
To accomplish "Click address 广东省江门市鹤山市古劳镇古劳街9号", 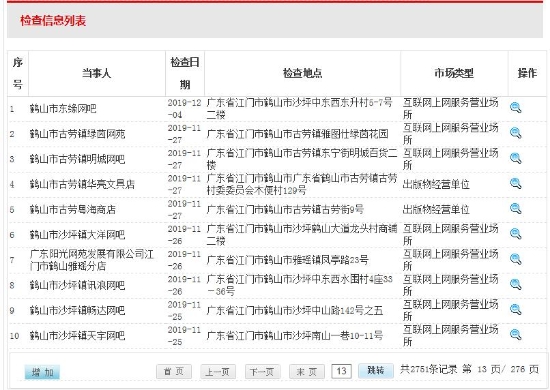I will pos(285,209).
